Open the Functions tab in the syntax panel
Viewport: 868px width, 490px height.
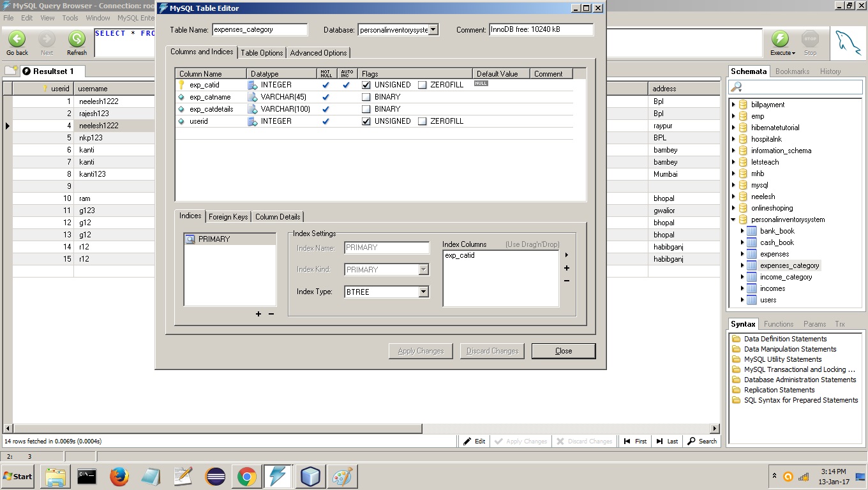779,324
